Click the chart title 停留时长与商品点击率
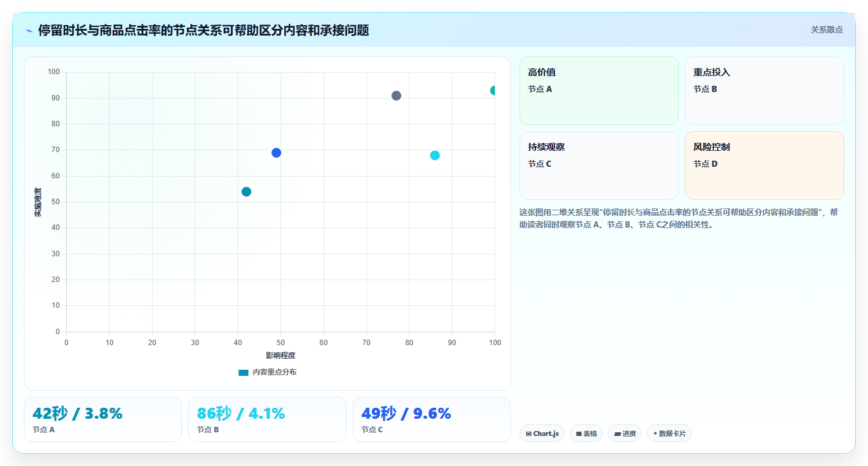Screen dimensions: 868x466 tap(203, 31)
